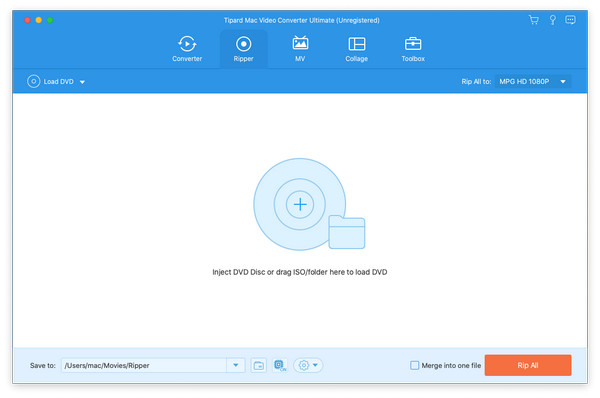
Task: Click the key register icon
Action: click(552, 20)
